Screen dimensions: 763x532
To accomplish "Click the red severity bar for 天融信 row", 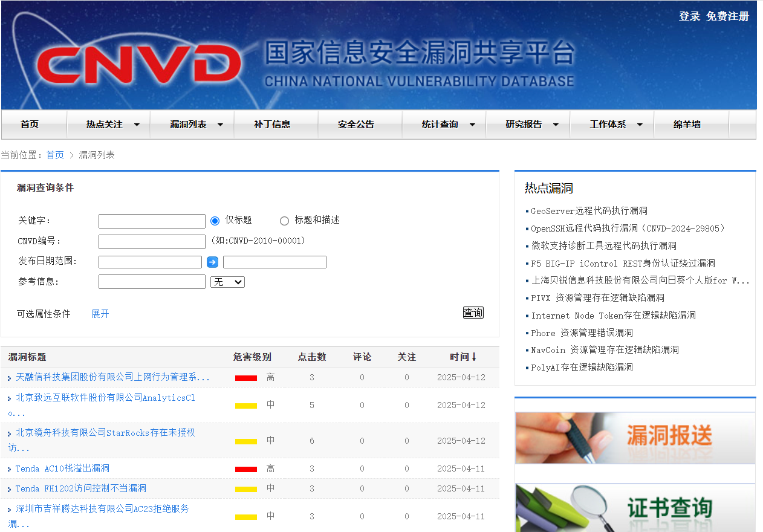I will (246, 378).
